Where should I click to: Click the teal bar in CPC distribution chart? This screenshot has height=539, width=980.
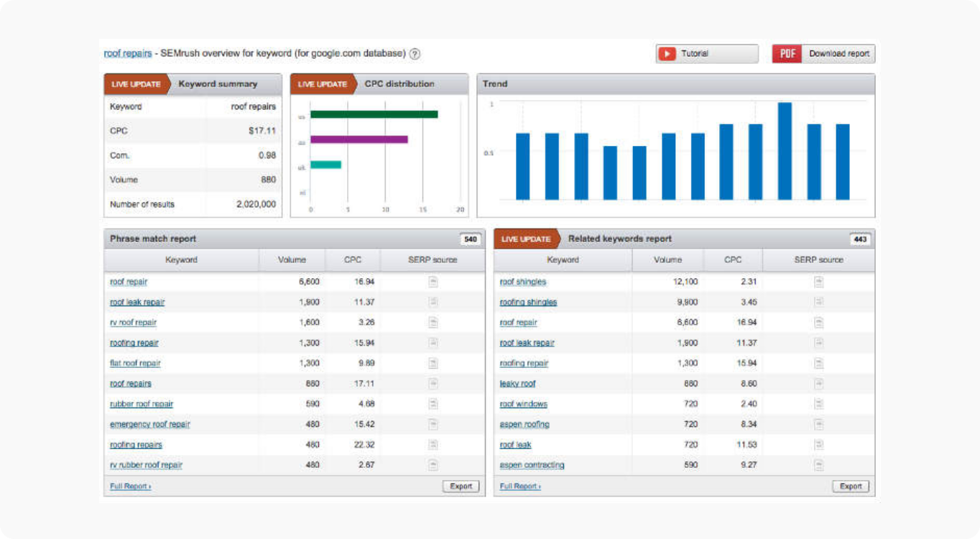pyautogui.click(x=325, y=165)
